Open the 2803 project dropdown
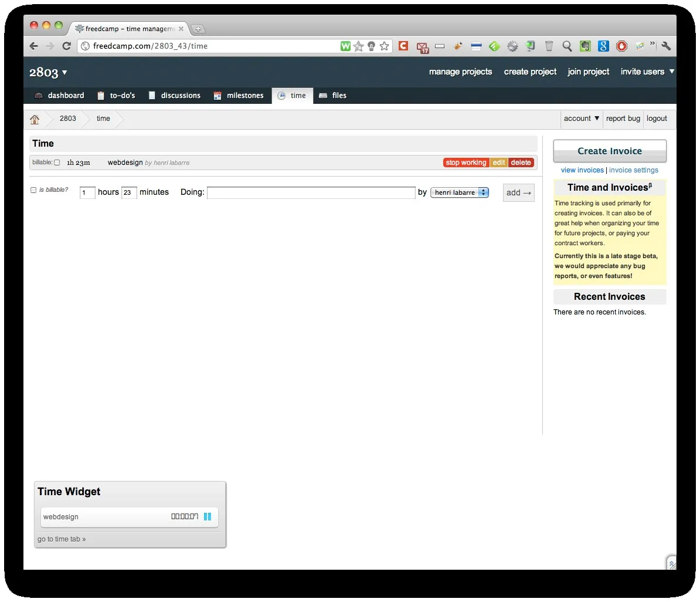The width and height of the screenshot is (700, 602). click(x=48, y=72)
